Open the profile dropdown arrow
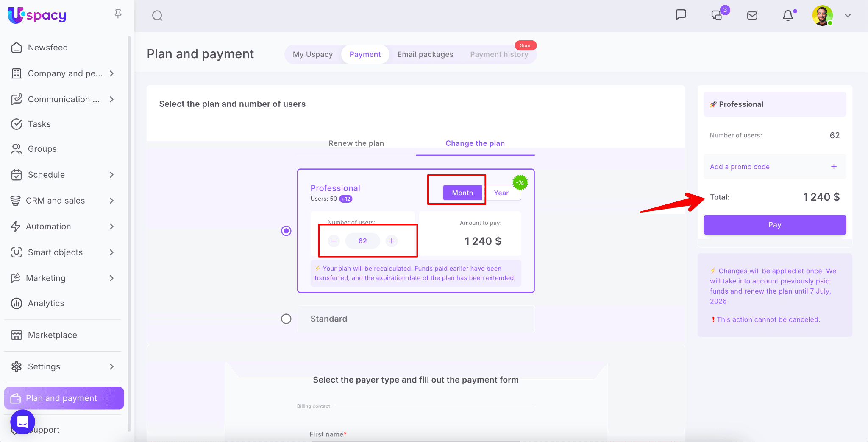The height and width of the screenshot is (442, 868). pos(848,16)
